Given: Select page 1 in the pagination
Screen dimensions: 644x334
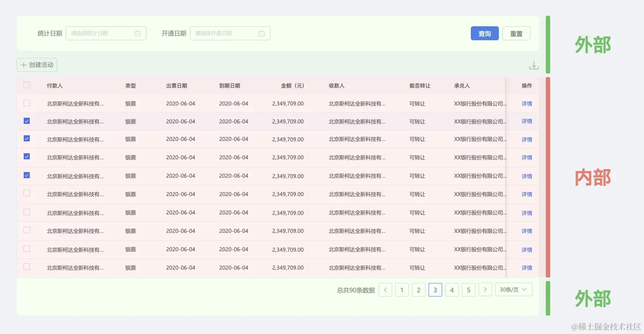Looking at the screenshot, I should [x=402, y=289].
